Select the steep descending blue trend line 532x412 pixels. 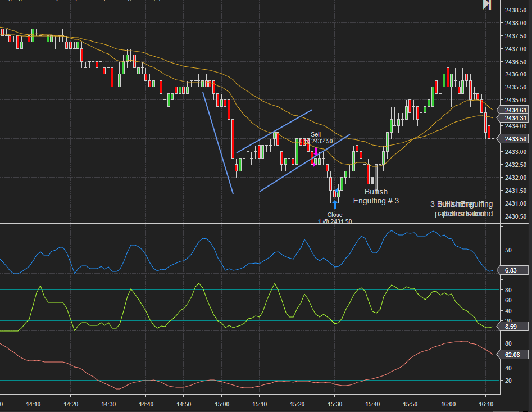click(218, 143)
